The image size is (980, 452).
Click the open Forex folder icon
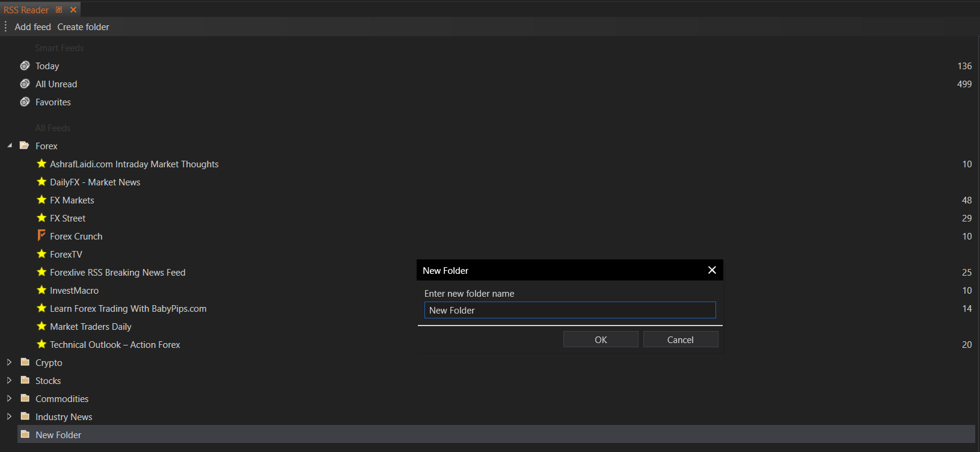(x=25, y=146)
